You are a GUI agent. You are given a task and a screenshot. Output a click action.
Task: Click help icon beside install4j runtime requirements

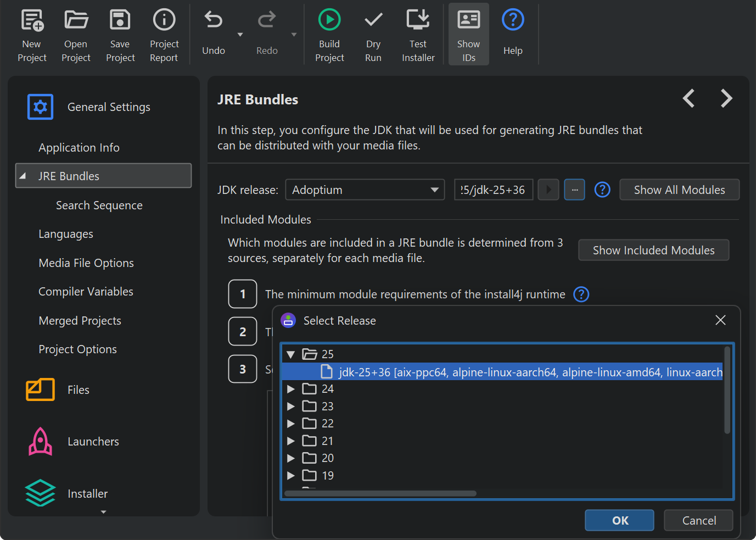(581, 294)
